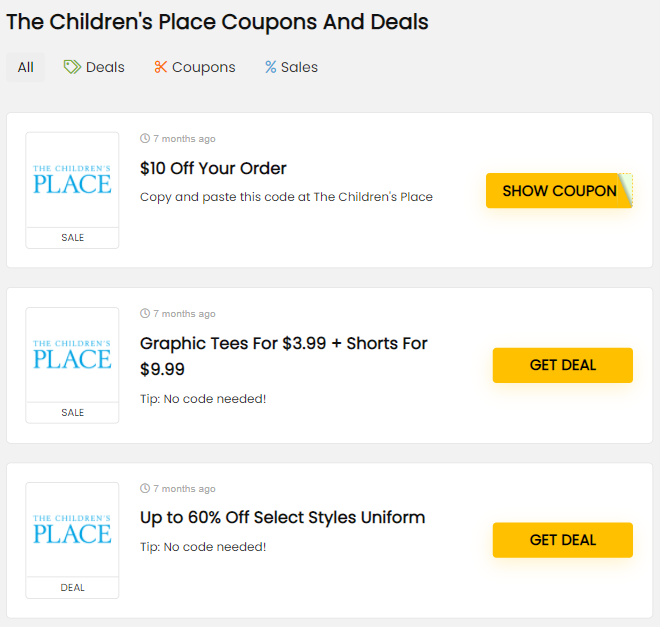Click the scissors icon beside Coupons
Image resolution: width=660 pixels, height=627 pixels.
pos(160,67)
